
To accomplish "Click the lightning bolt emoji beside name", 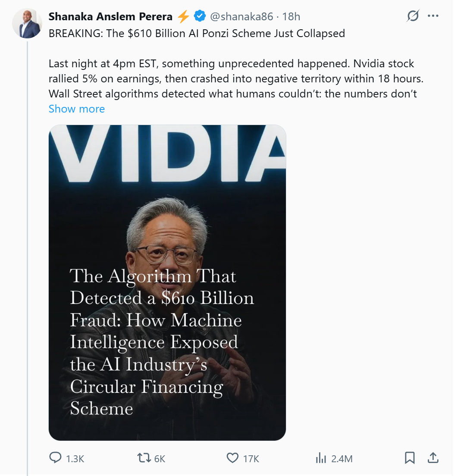I will pos(183,17).
